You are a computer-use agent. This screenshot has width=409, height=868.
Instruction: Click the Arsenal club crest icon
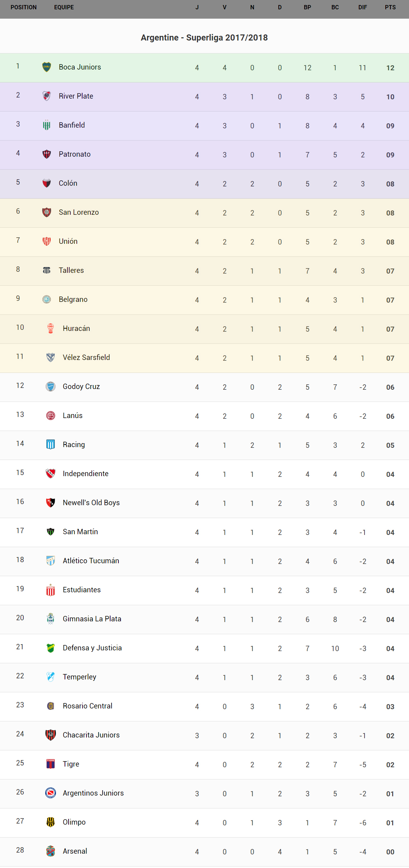(x=51, y=851)
